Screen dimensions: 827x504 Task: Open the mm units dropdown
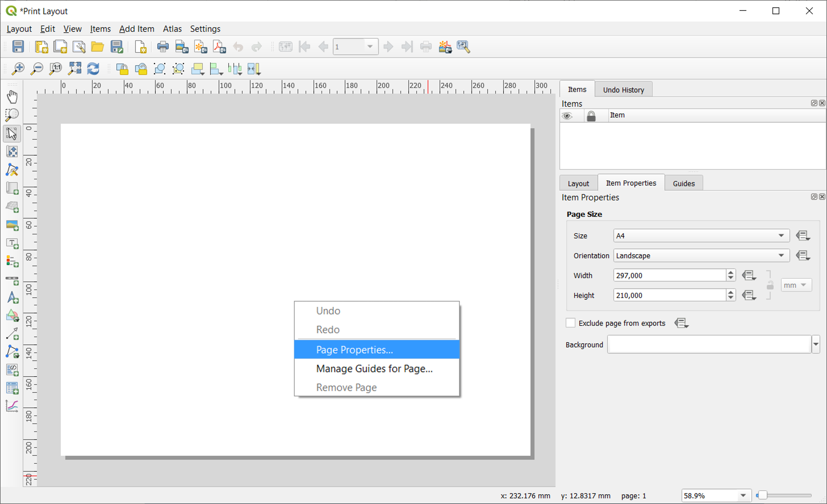click(796, 285)
